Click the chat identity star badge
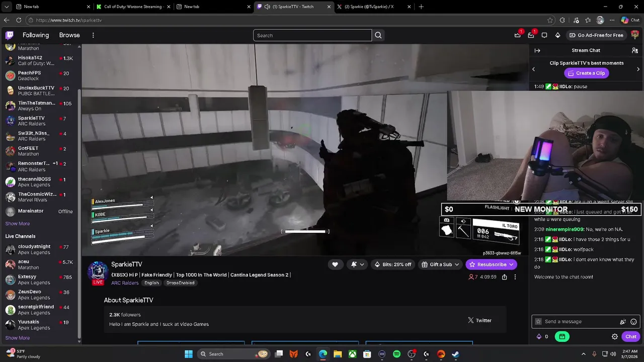 (538, 322)
